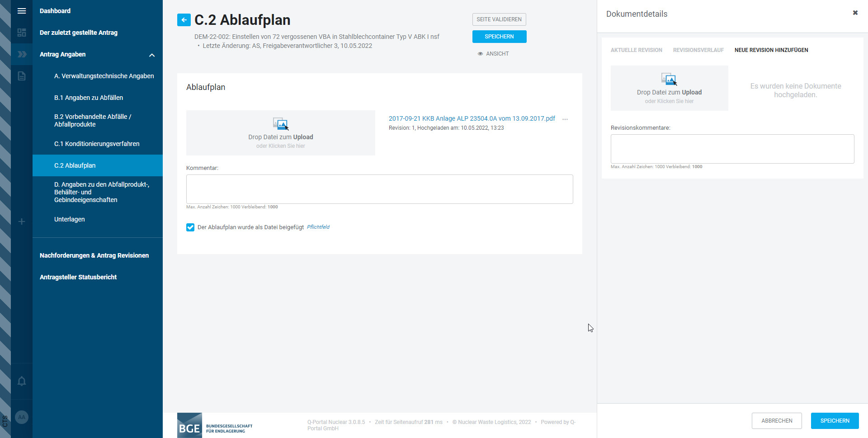Open notifications via the bell icon
The width and height of the screenshot is (868, 438).
point(21,381)
